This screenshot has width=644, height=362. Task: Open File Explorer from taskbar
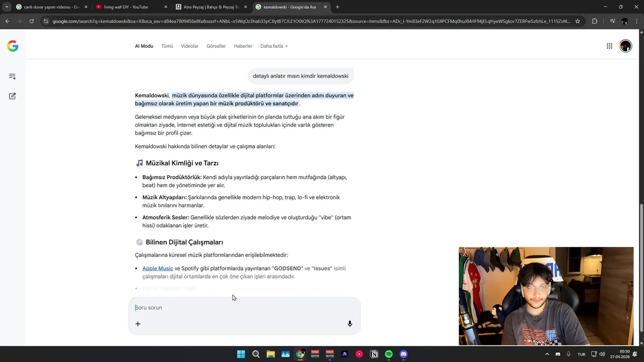tap(271, 354)
